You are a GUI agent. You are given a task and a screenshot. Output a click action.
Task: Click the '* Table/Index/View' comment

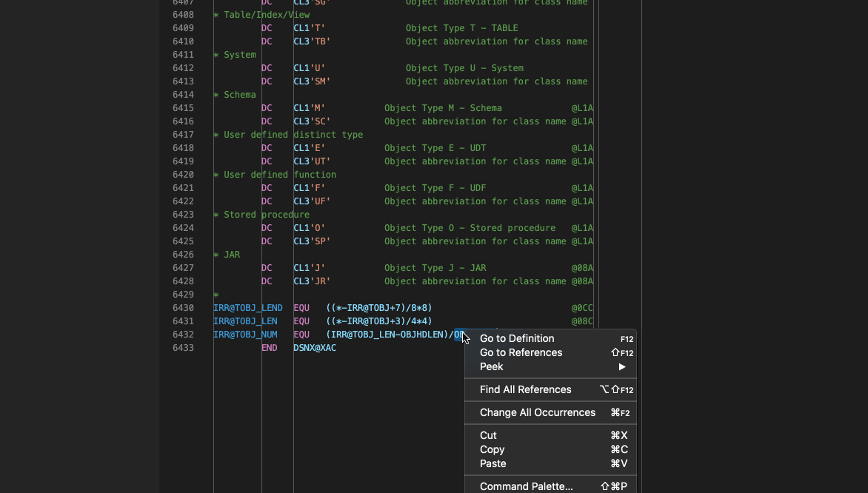click(x=262, y=15)
